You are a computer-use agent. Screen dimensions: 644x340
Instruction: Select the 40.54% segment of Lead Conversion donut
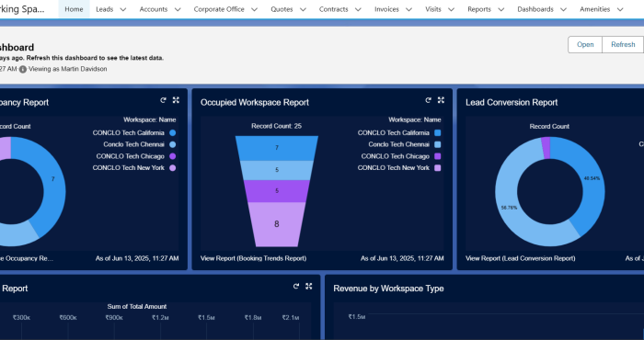[592, 179]
